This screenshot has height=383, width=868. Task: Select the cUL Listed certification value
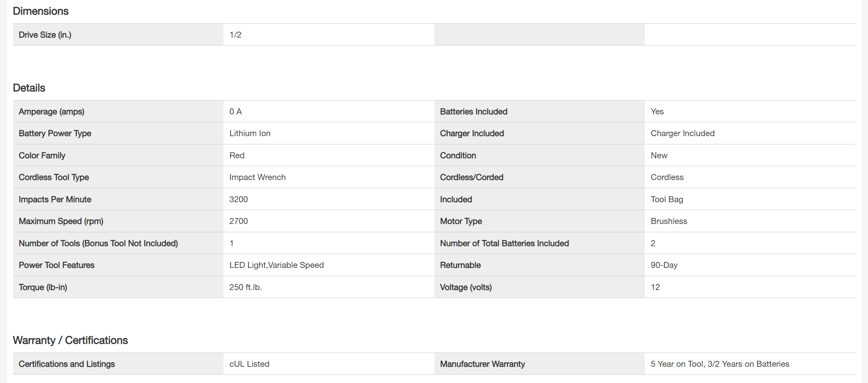point(249,364)
